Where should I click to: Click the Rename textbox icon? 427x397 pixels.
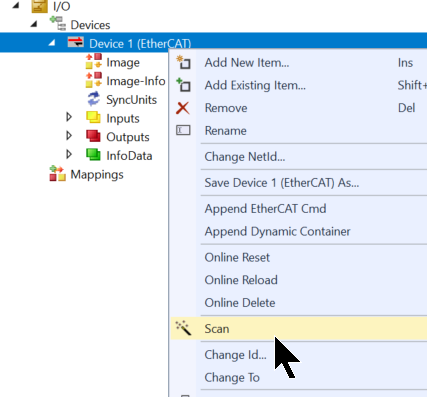coord(183,130)
